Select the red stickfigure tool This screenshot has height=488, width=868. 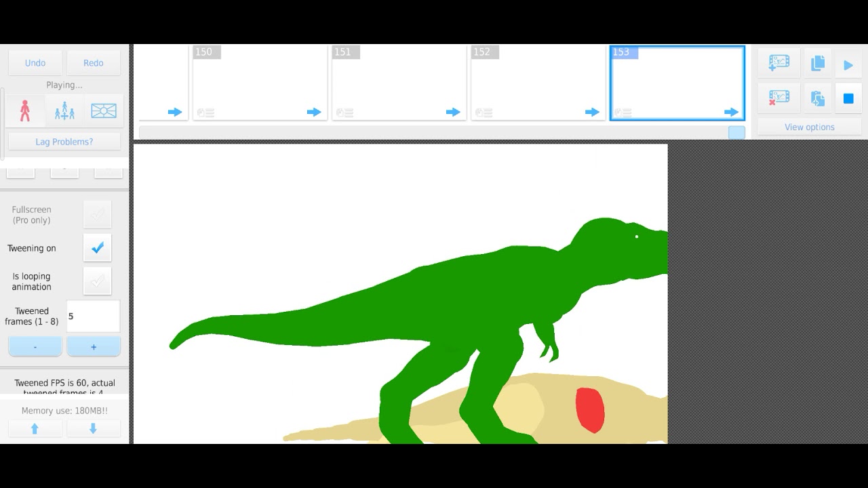tap(25, 110)
